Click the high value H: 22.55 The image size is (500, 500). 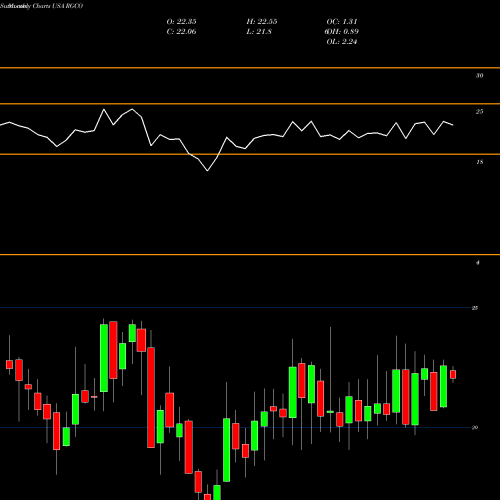point(262,22)
